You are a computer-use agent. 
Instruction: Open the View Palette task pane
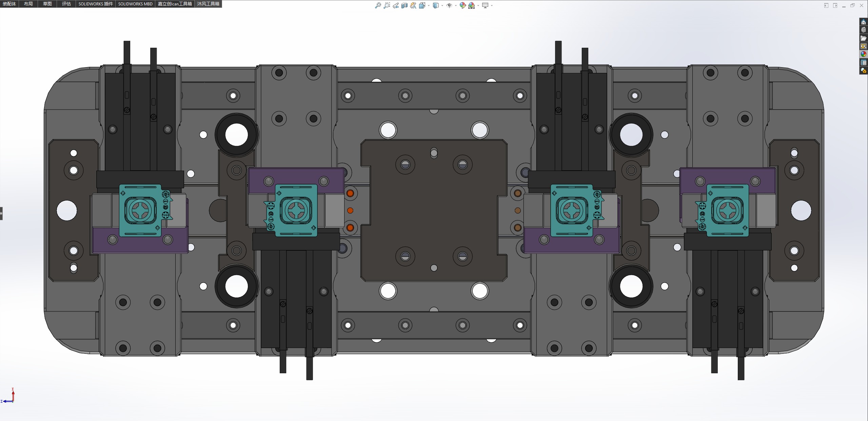point(864,46)
